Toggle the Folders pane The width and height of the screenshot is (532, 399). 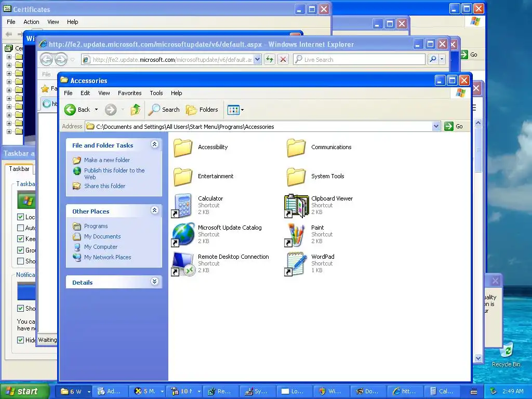click(202, 110)
